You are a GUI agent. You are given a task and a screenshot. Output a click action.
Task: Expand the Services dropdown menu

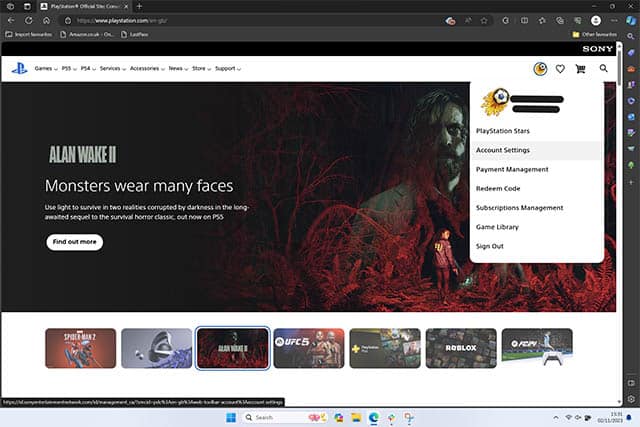112,69
